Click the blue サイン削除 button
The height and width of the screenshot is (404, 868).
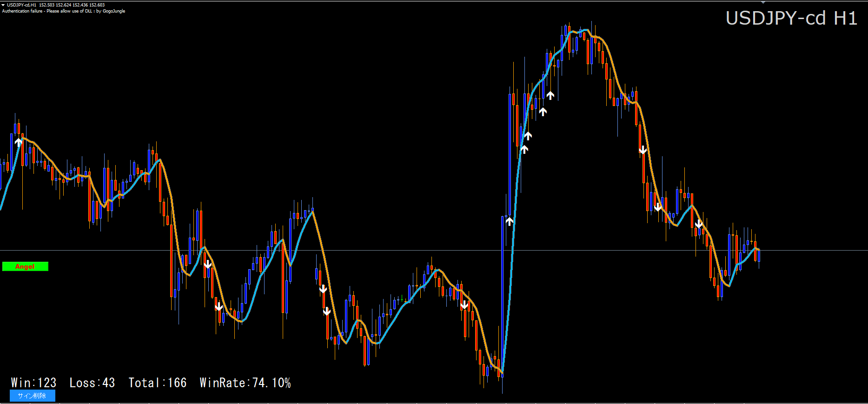[33, 396]
